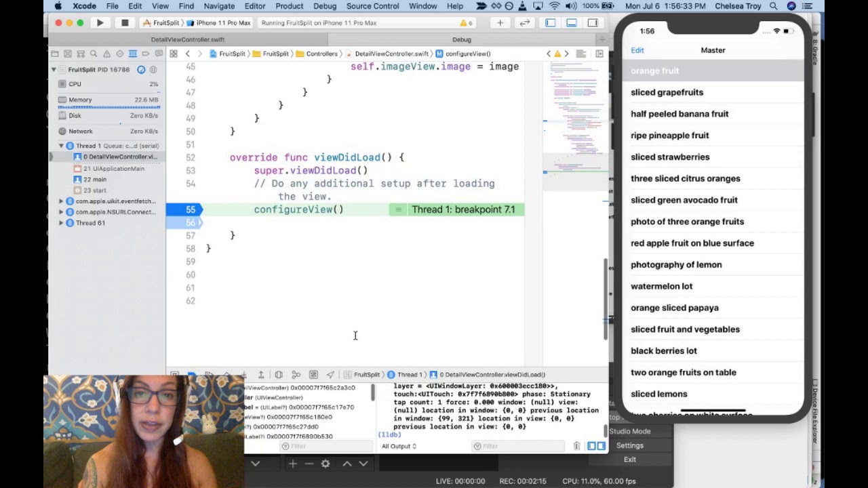868x488 pixels.
Task: Open the issue navigator warning icon
Action: click(106, 54)
